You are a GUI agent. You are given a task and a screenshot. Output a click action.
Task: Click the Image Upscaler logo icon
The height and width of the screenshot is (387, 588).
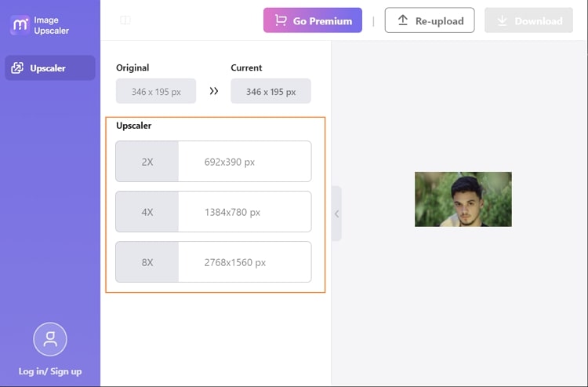tap(20, 25)
